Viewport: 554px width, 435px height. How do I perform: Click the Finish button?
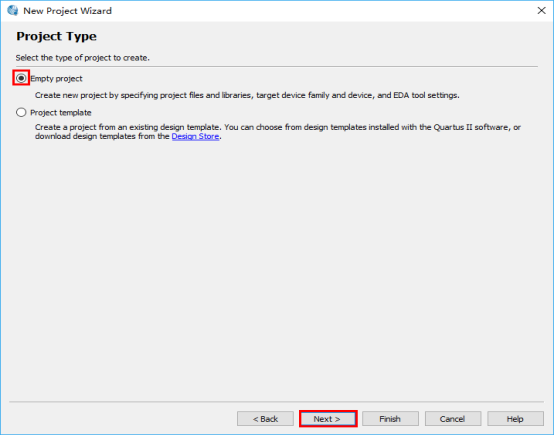(390, 419)
